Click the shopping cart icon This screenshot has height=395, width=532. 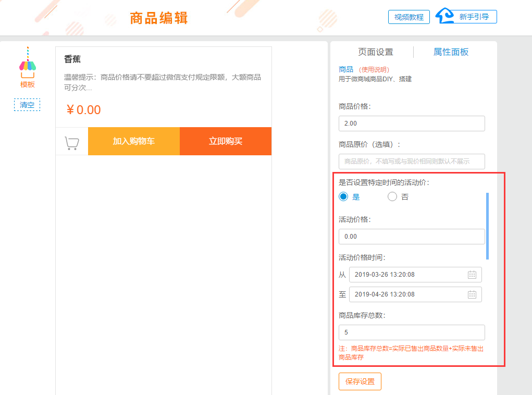coord(71,143)
